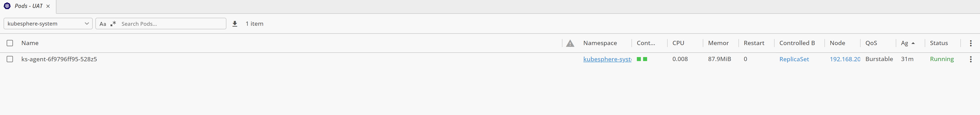Click the warning triangle column header

click(570, 43)
